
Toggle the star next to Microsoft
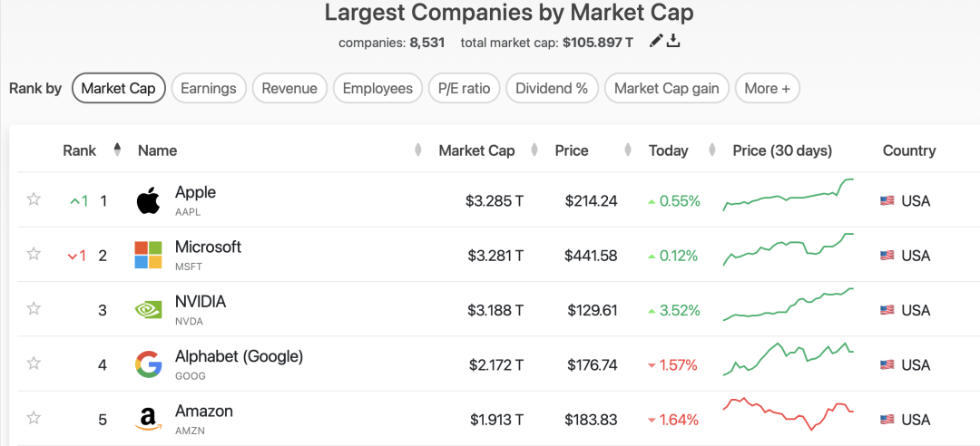34,254
